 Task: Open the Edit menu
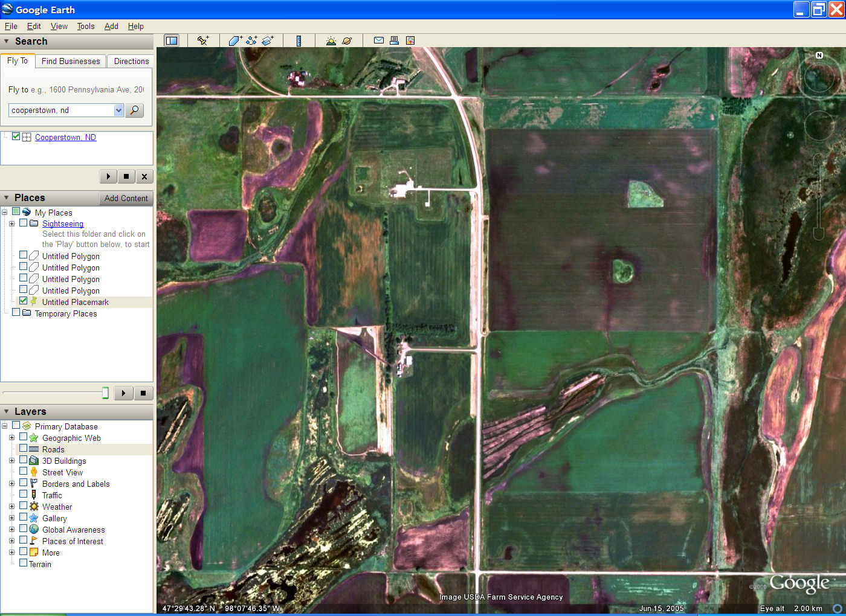(34, 26)
